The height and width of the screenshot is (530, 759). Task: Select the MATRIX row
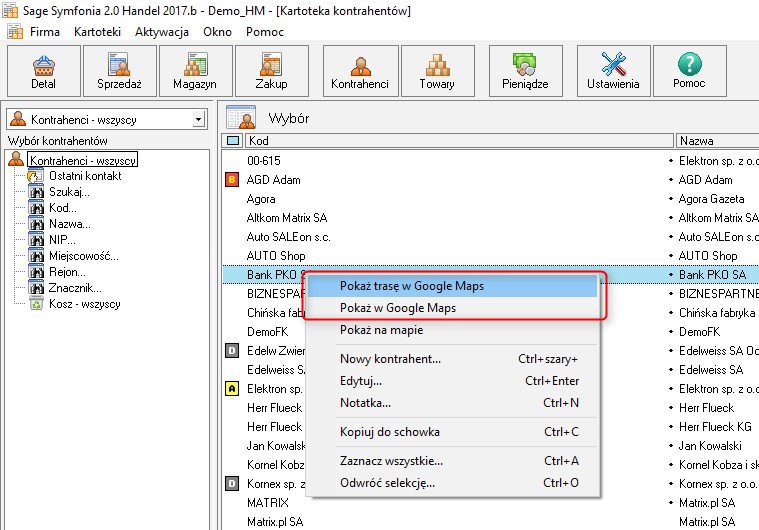490,502
